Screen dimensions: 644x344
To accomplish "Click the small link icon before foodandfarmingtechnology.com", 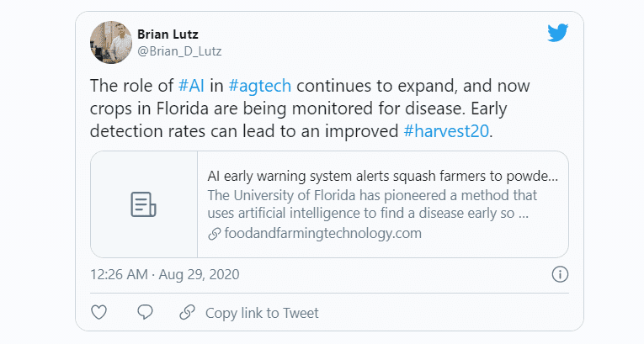I will click(x=214, y=234).
